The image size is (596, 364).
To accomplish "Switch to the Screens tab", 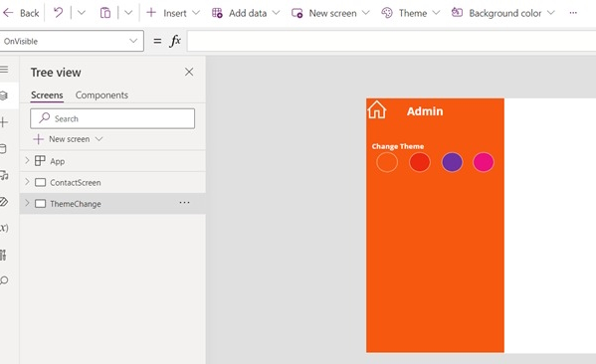I will (x=47, y=95).
